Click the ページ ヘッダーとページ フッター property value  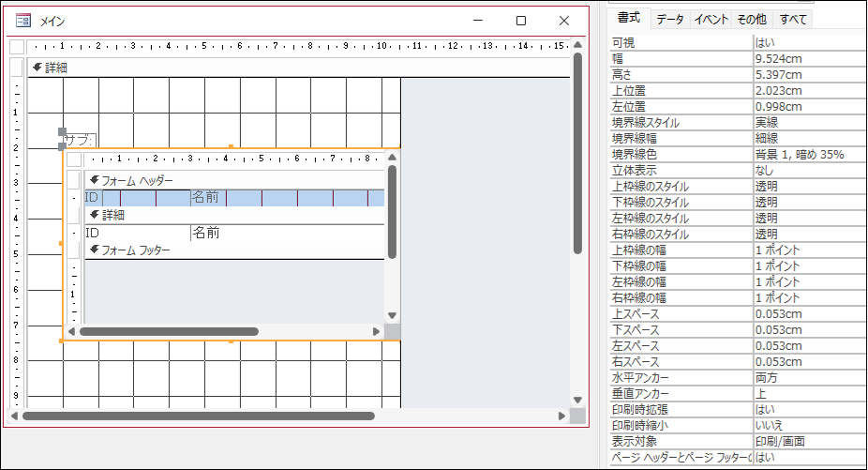(810, 458)
